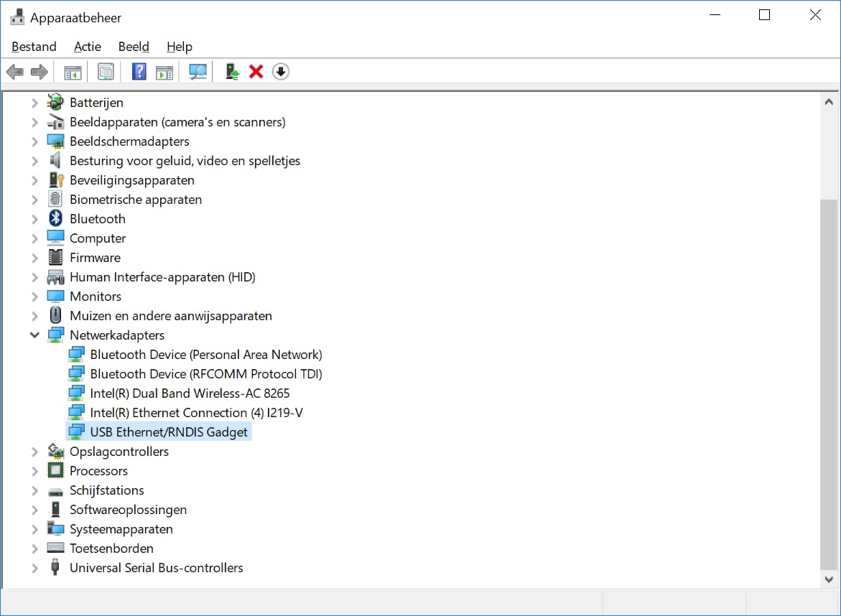Select the Systeemapparaten label
This screenshot has height=616, width=841.
tap(121, 529)
